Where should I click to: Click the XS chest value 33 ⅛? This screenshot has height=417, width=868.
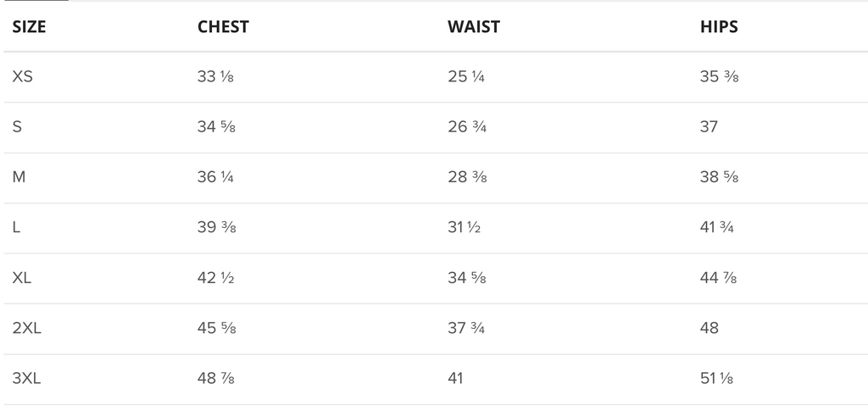(x=215, y=76)
